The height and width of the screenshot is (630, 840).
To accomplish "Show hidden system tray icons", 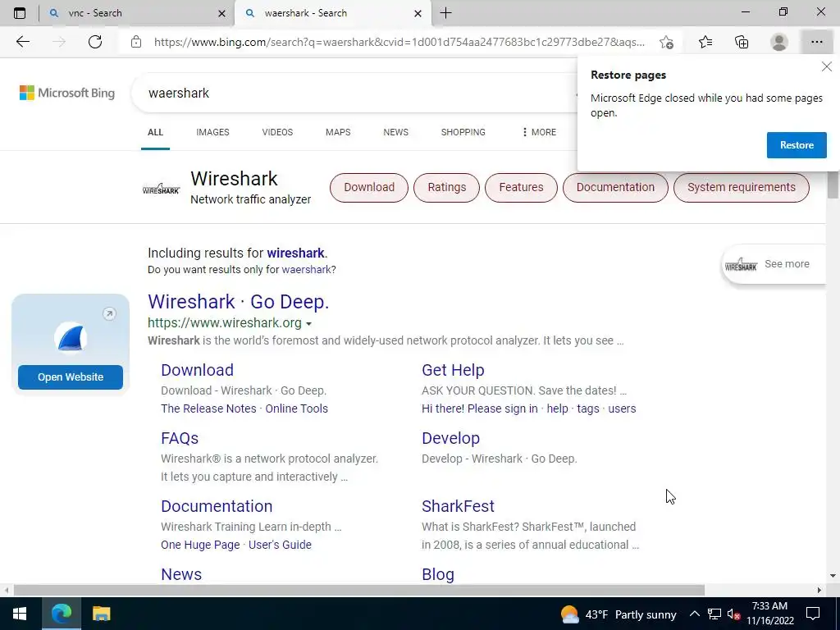I will click(x=694, y=614).
